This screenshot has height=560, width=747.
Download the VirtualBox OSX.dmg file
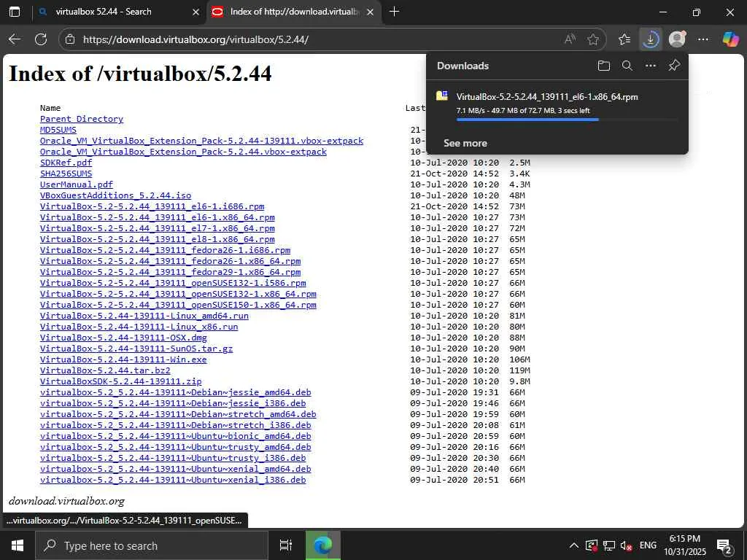123,338
